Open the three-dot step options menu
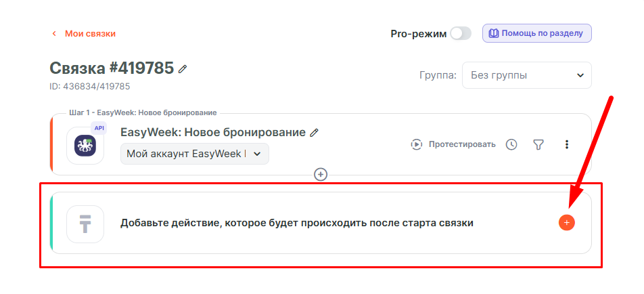 click(x=567, y=144)
